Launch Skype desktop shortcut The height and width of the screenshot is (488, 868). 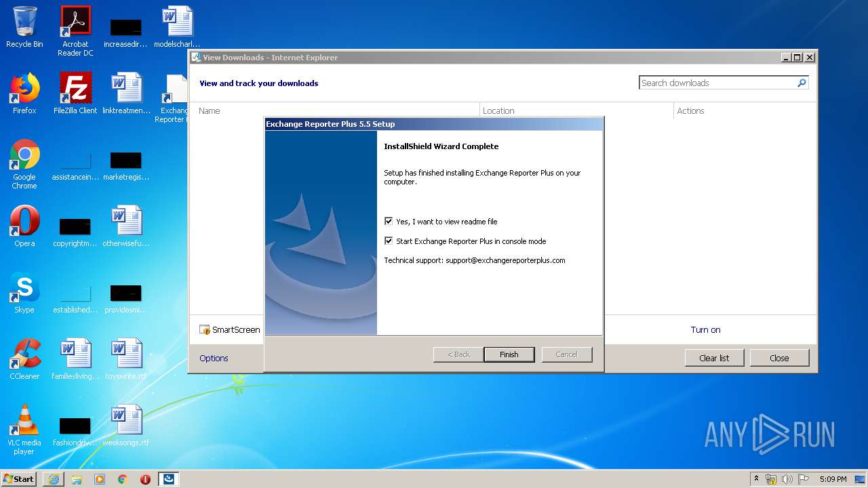(x=24, y=293)
